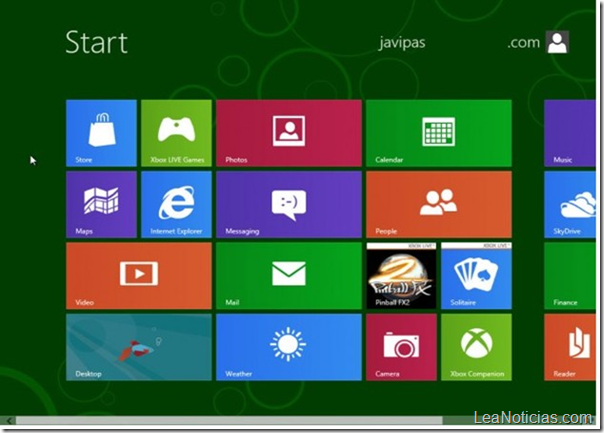604x433 pixels.
Task: Open the Music tile
Action: [570, 133]
